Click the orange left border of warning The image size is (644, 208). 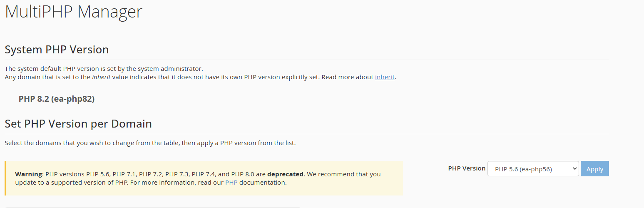coord(5,178)
